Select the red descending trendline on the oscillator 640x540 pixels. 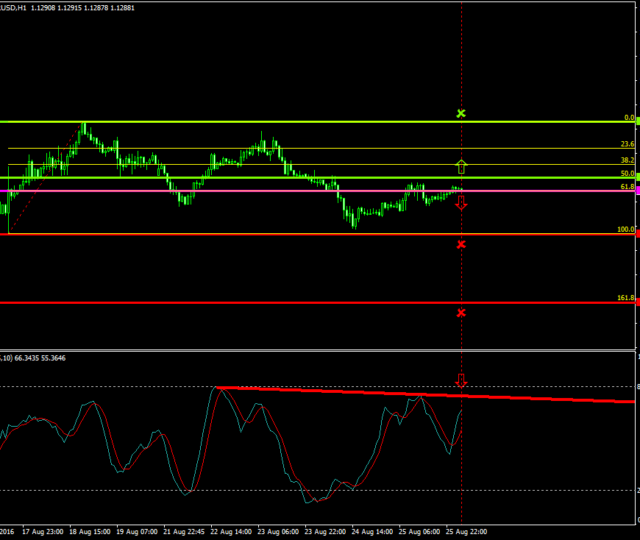(x=420, y=395)
